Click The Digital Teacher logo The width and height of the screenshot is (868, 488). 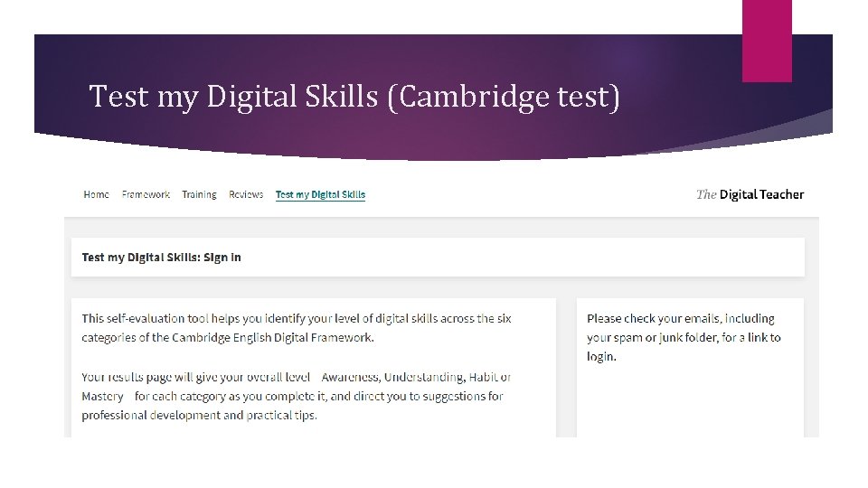click(750, 194)
